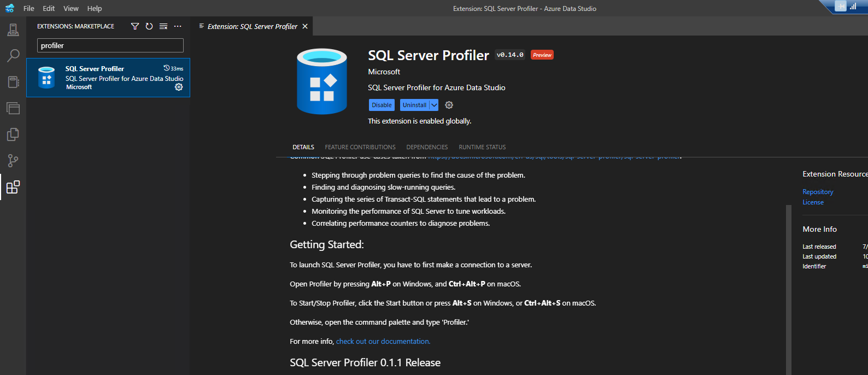Screen dimensions: 868x375
Task: Open the Search view in activity bar
Action: (13, 56)
